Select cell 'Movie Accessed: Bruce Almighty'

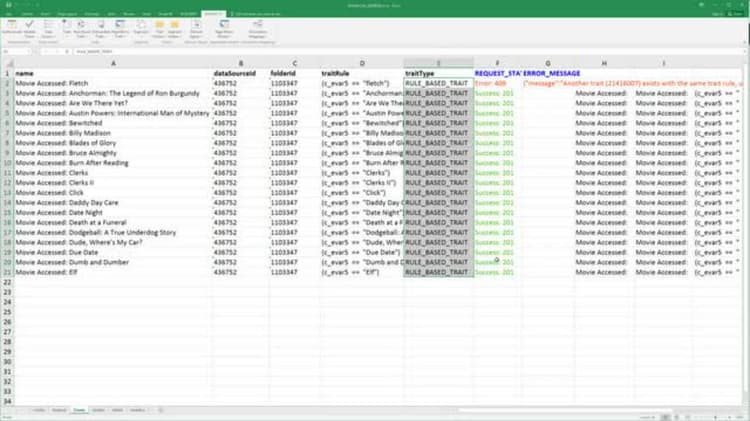(x=113, y=153)
